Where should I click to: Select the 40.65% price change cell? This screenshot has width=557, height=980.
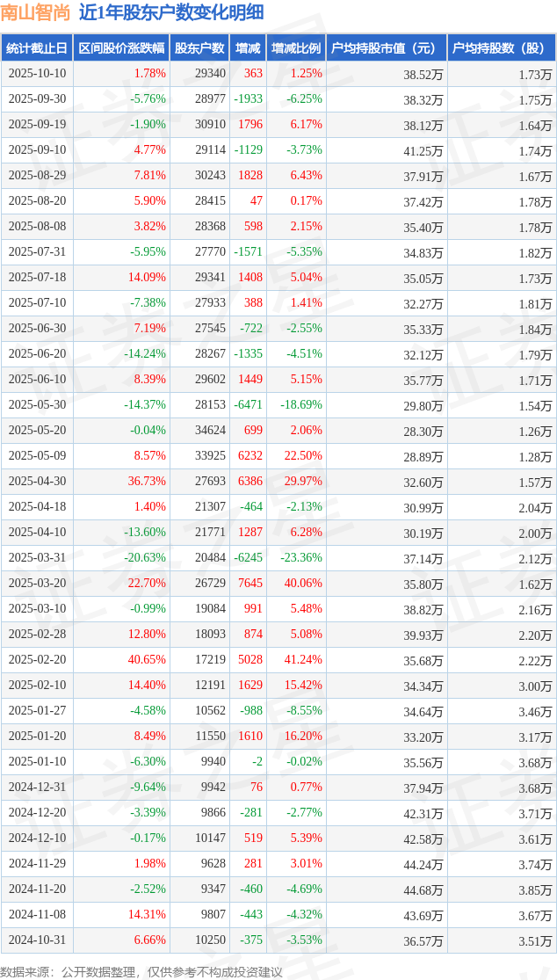147,660
